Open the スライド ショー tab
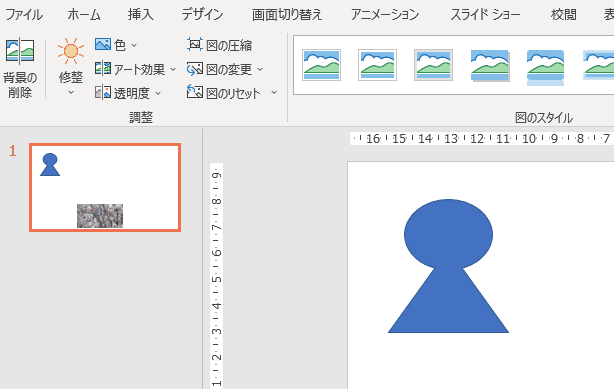This screenshot has height=389, width=614. [x=485, y=15]
